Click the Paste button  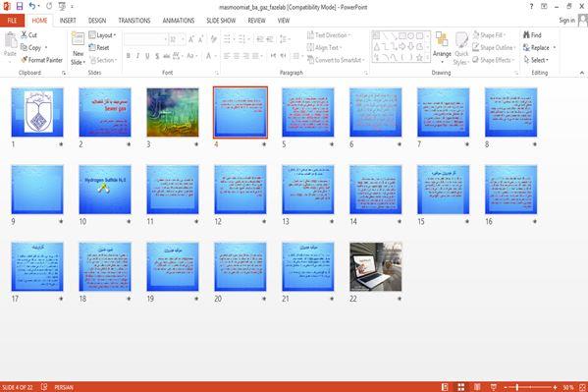tap(10, 44)
